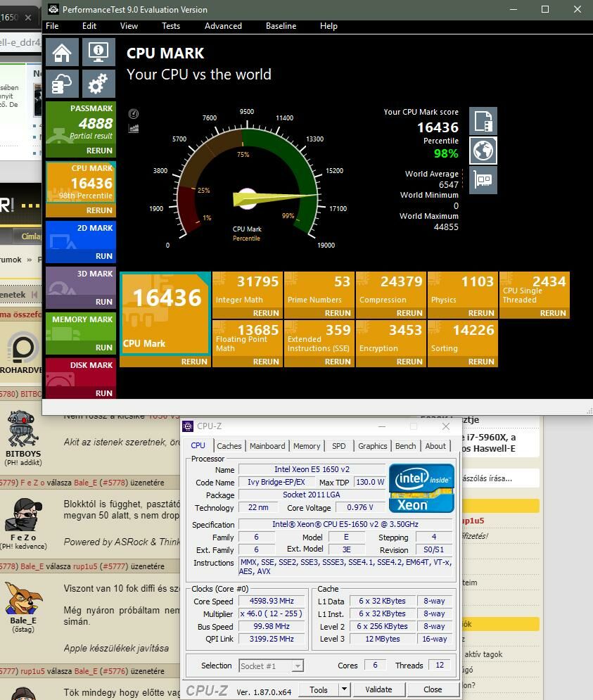Open hardware component comparison icon
The width and height of the screenshot is (593, 700).
point(483,180)
